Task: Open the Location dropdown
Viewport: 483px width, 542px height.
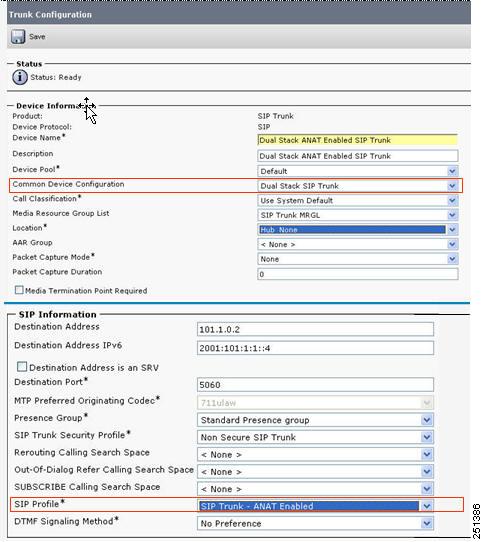Action: [x=357, y=230]
